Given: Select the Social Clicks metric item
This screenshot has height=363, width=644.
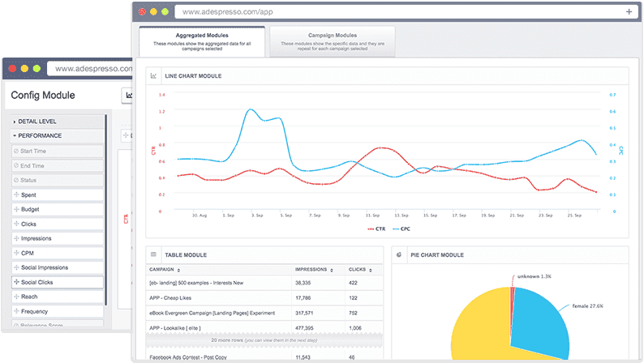Looking at the screenshot, I should (x=56, y=283).
